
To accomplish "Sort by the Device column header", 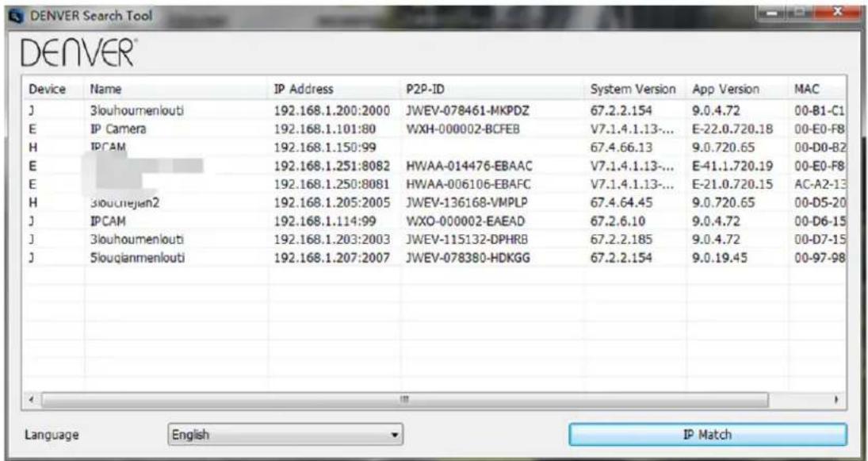I will click(47, 89).
